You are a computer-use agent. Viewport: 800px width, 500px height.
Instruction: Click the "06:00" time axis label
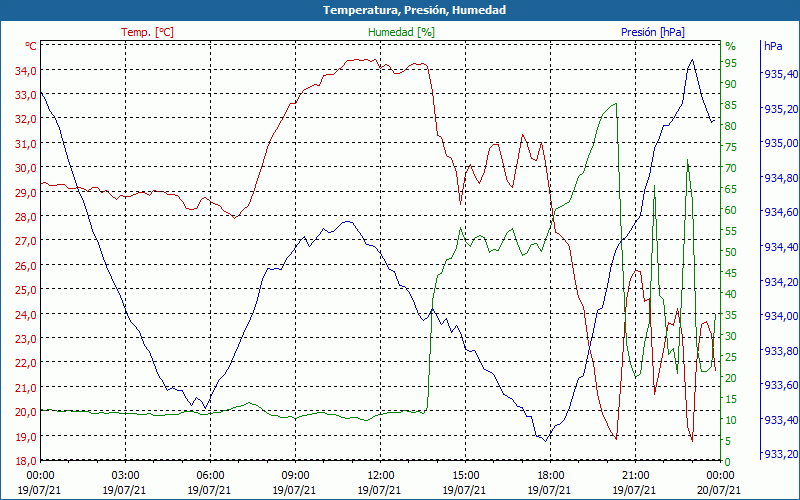coord(210,475)
